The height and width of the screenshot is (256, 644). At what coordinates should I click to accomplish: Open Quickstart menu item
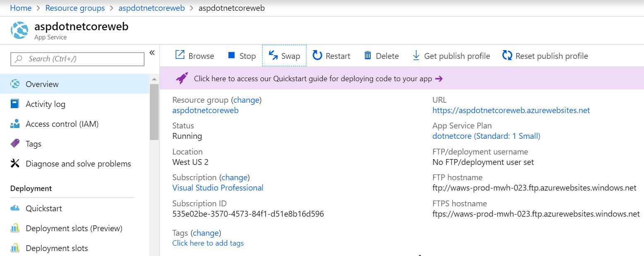tap(75, 208)
